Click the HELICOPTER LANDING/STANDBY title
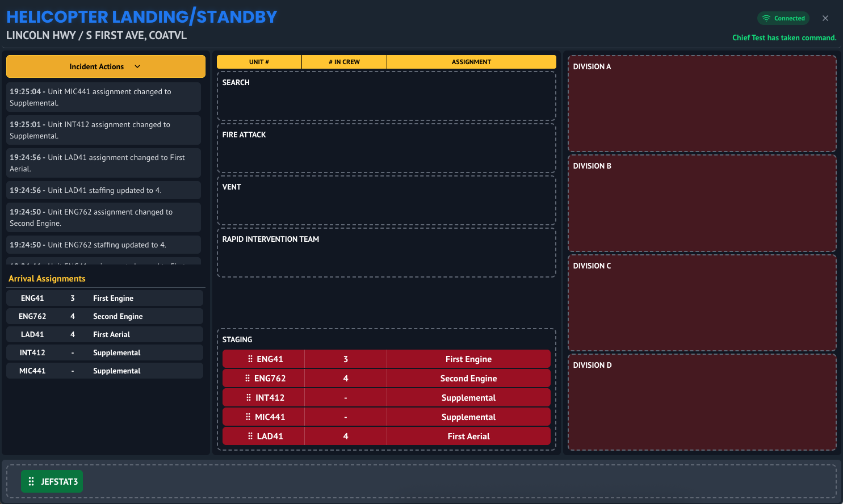Viewport: 843px width, 504px height. 141,16
